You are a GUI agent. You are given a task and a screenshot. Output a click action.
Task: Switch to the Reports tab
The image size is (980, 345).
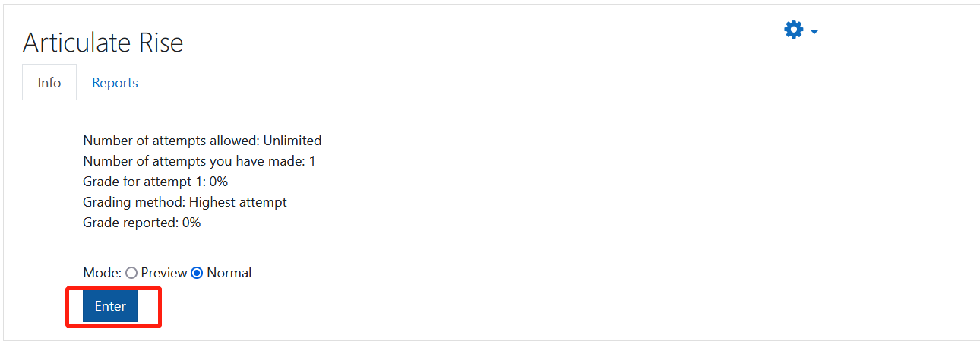coord(115,83)
